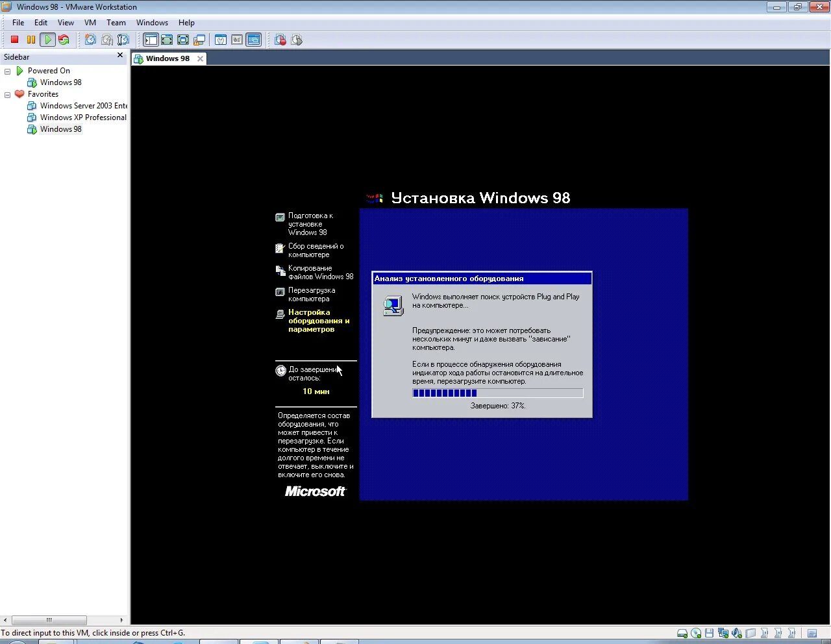The height and width of the screenshot is (644, 831).
Task: Toggle the sidebar visibility
Action: point(150,39)
